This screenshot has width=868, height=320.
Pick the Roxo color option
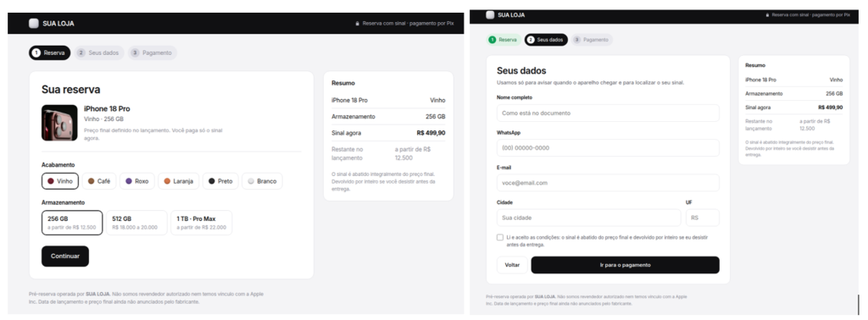coord(136,181)
